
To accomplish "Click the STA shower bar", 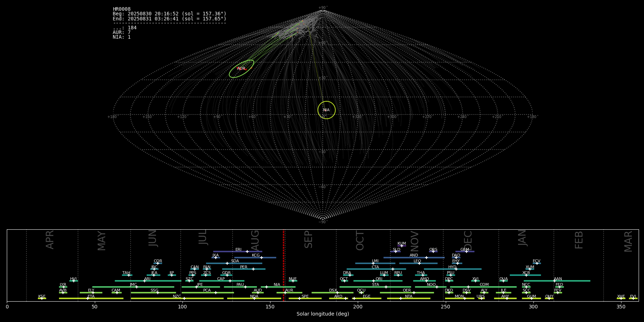I will [375, 287].
